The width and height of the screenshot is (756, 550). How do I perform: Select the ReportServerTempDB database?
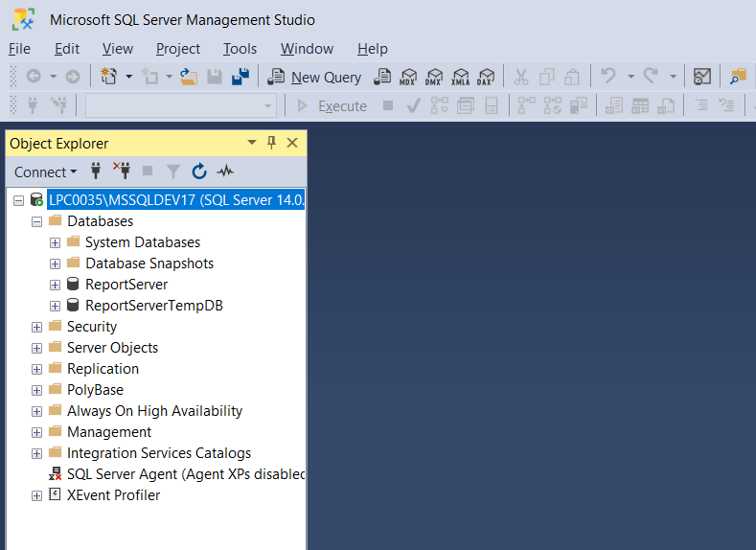pyautogui.click(x=153, y=306)
